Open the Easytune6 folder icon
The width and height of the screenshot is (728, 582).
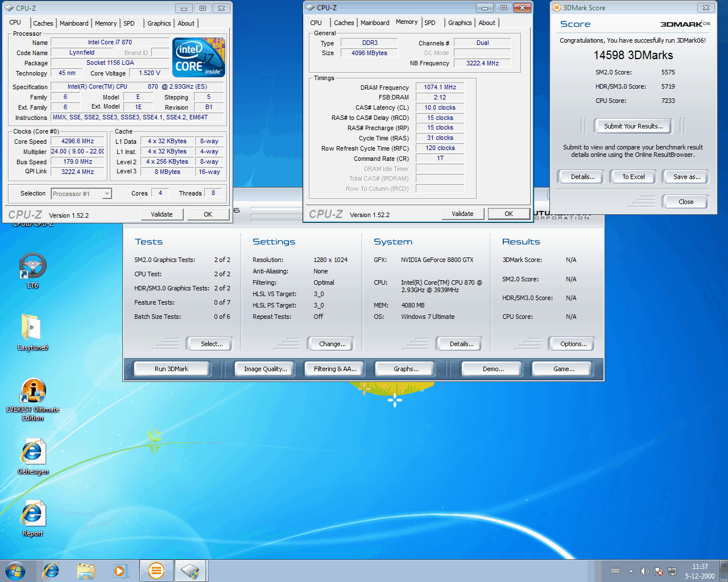pyautogui.click(x=32, y=332)
